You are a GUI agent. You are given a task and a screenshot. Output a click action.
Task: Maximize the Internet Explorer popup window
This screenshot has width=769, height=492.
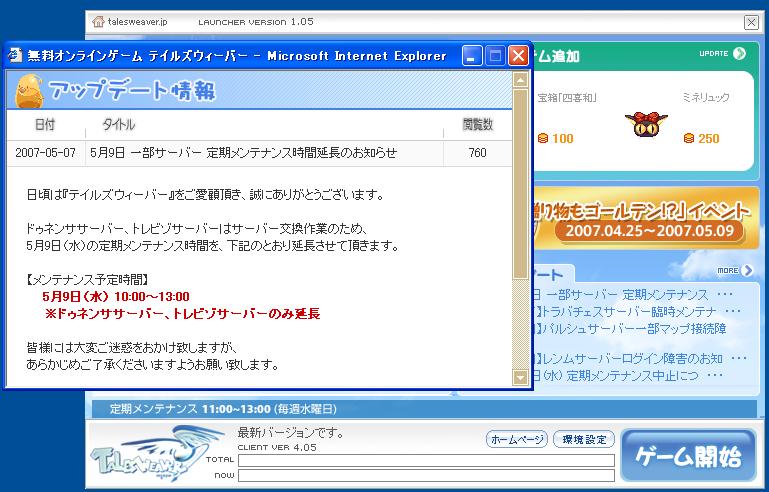pos(495,55)
